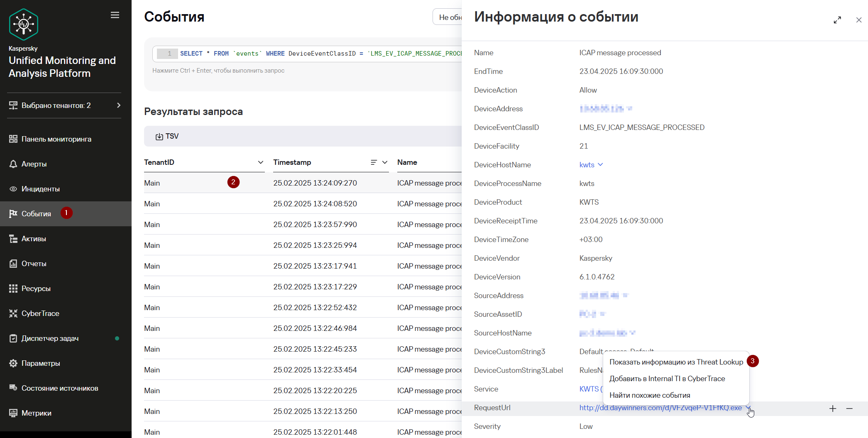
Task: Select the event row at 13:22:33:454
Action: click(x=303, y=370)
